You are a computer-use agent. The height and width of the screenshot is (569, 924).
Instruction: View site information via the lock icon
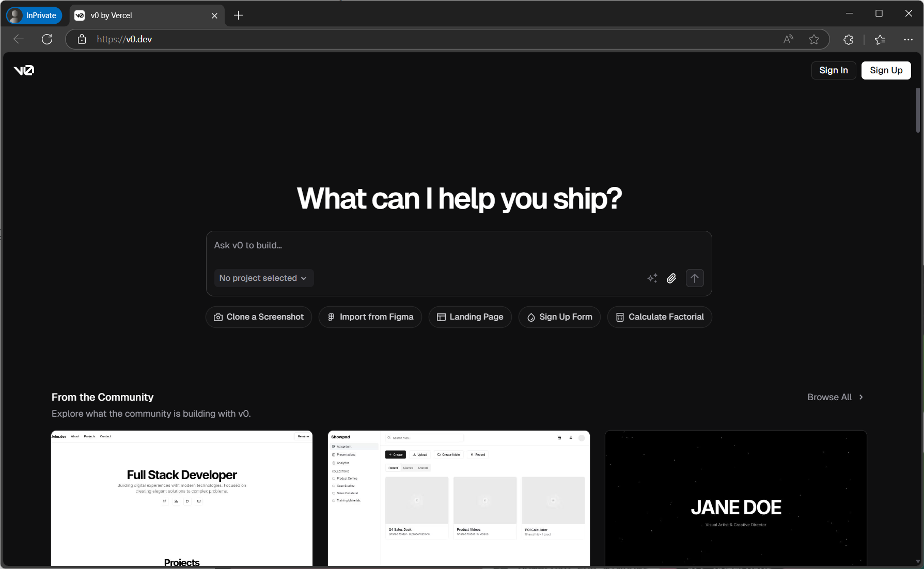tap(82, 39)
